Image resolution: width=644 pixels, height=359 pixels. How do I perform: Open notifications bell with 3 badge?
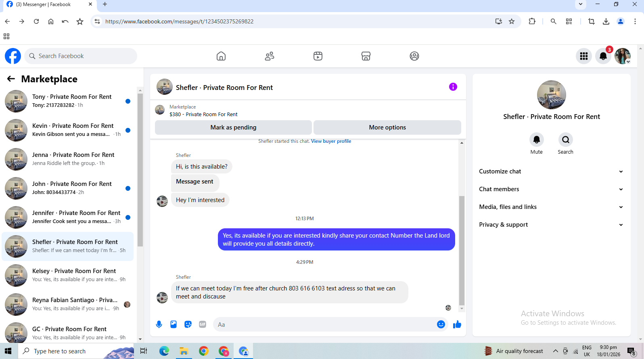(x=603, y=56)
